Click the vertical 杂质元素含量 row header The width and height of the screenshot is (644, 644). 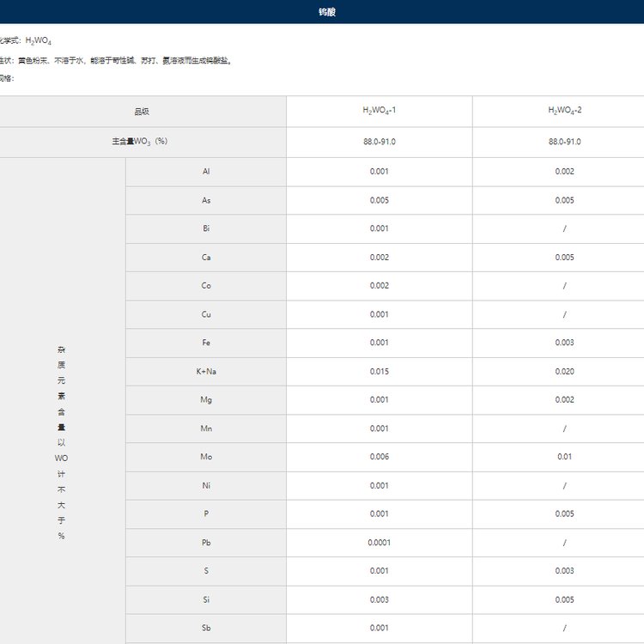pyautogui.click(x=62, y=442)
